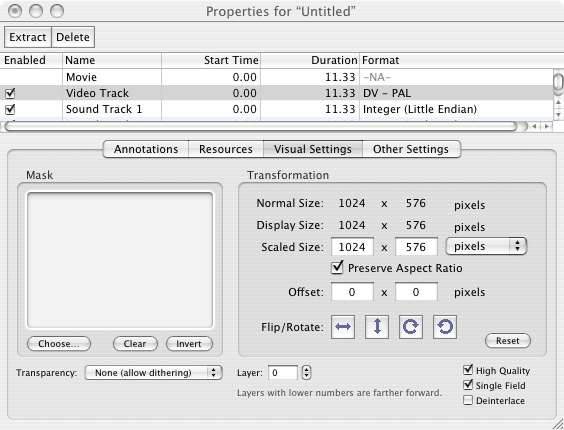Open the pixels unit dropdown for Scaled Size
The image size is (564, 430).
[486, 246]
